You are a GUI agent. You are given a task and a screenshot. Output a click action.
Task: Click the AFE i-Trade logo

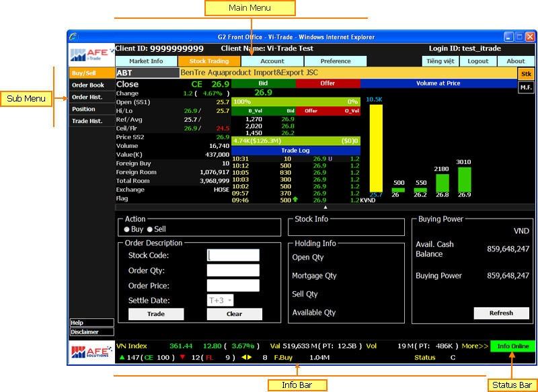coord(91,55)
